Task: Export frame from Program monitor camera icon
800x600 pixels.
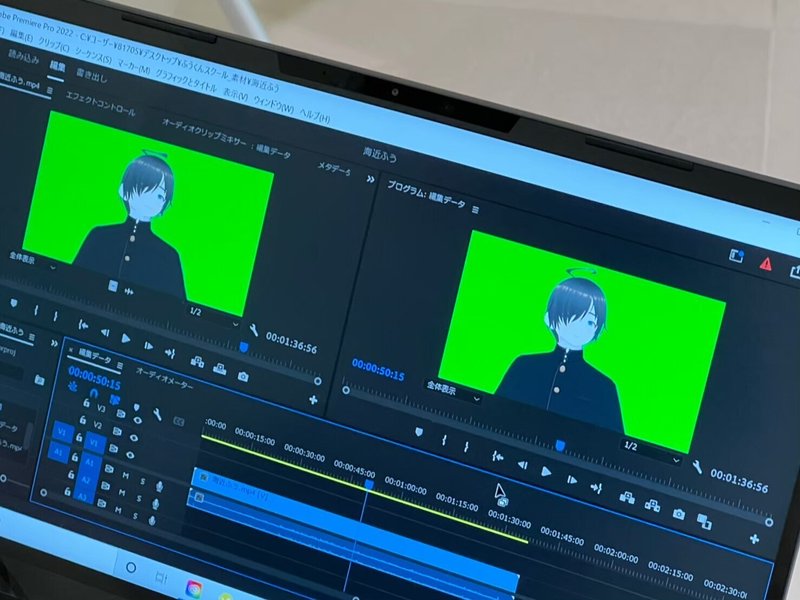Action: tap(678, 514)
